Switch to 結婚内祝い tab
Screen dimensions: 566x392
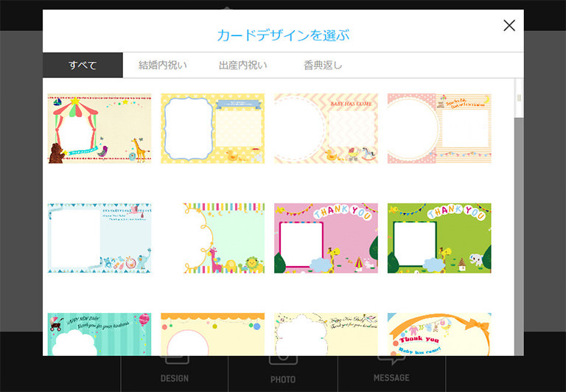[163, 65]
